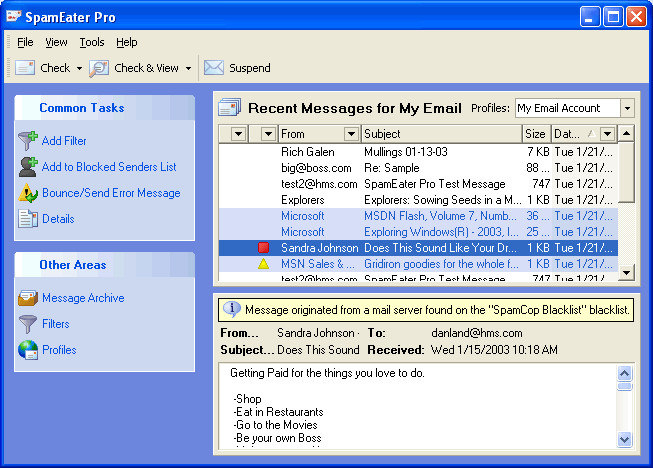Click Add to Blocked Senders List link
Image resolution: width=653 pixels, height=468 pixels.
click(x=109, y=167)
